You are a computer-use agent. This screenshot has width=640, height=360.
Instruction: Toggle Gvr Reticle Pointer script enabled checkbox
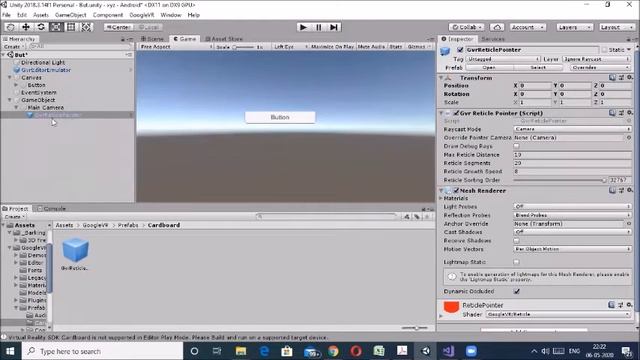coord(456,113)
